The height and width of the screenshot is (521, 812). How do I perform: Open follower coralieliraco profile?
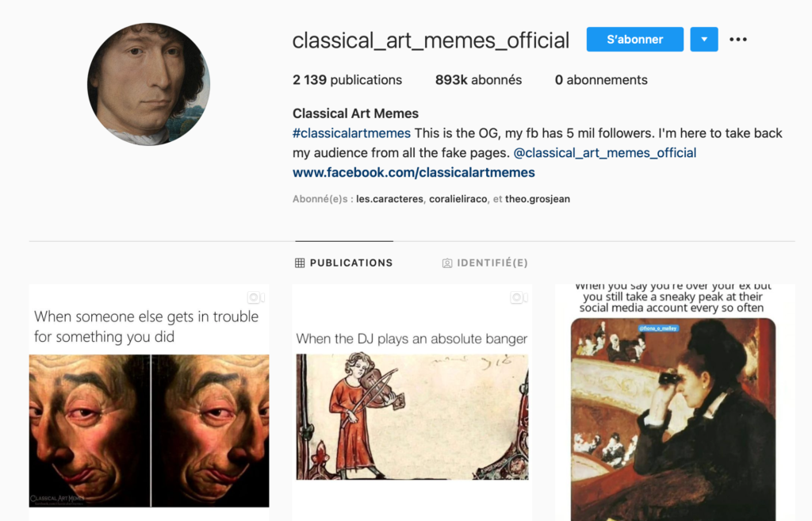pyautogui.click(x=458, y=199)
